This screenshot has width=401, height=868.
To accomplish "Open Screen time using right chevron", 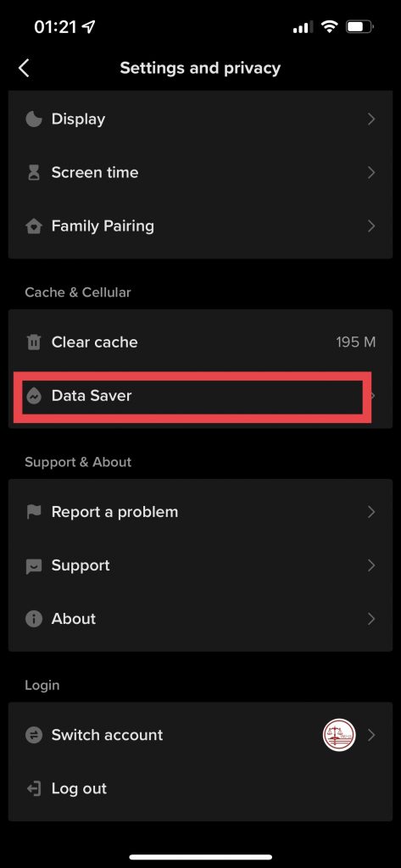I will (x=371, y=173).
